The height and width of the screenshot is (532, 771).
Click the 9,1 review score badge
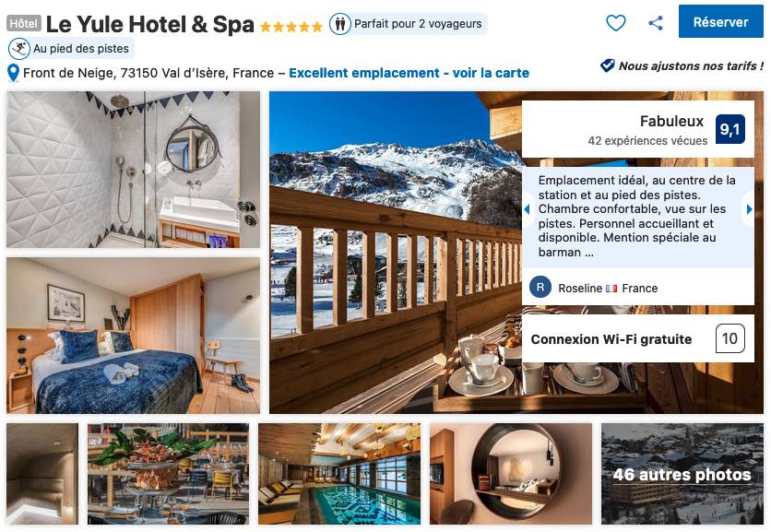tap(729, 129)
